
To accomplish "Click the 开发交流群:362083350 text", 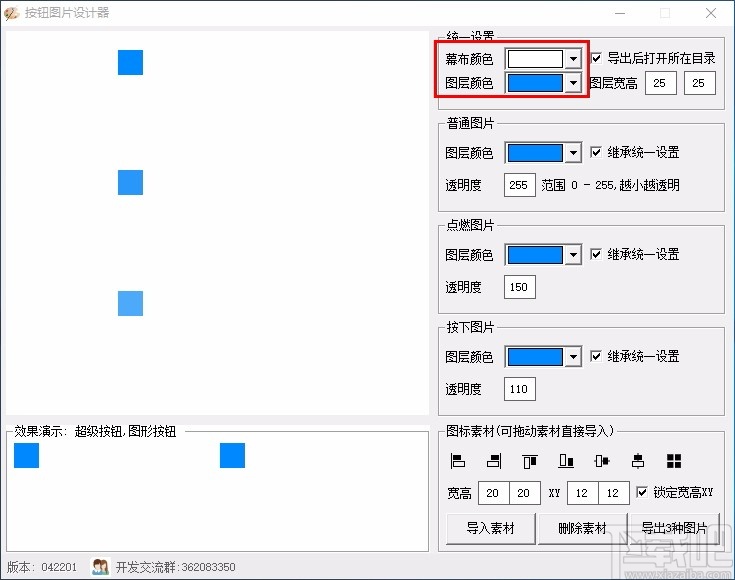I will [x=176, y=567].
